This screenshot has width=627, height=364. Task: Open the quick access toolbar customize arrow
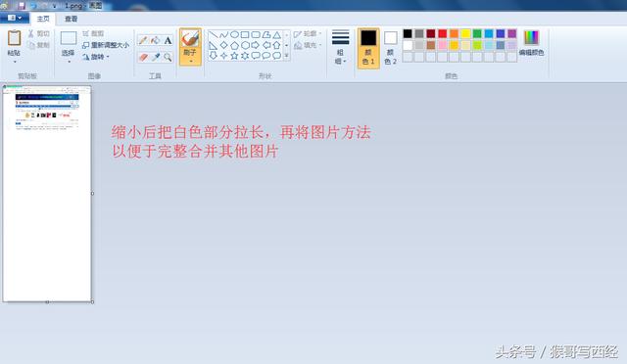click(x=55, y=6)
